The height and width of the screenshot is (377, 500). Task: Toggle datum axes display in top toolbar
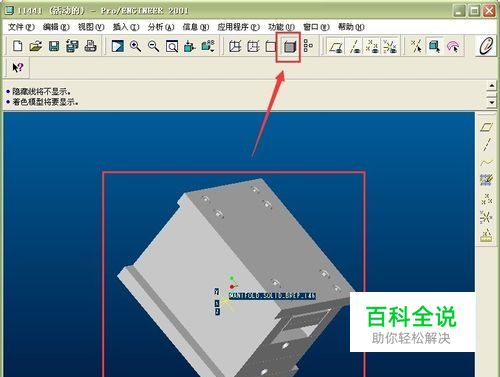pyautogui.click(x=355, y=47)
